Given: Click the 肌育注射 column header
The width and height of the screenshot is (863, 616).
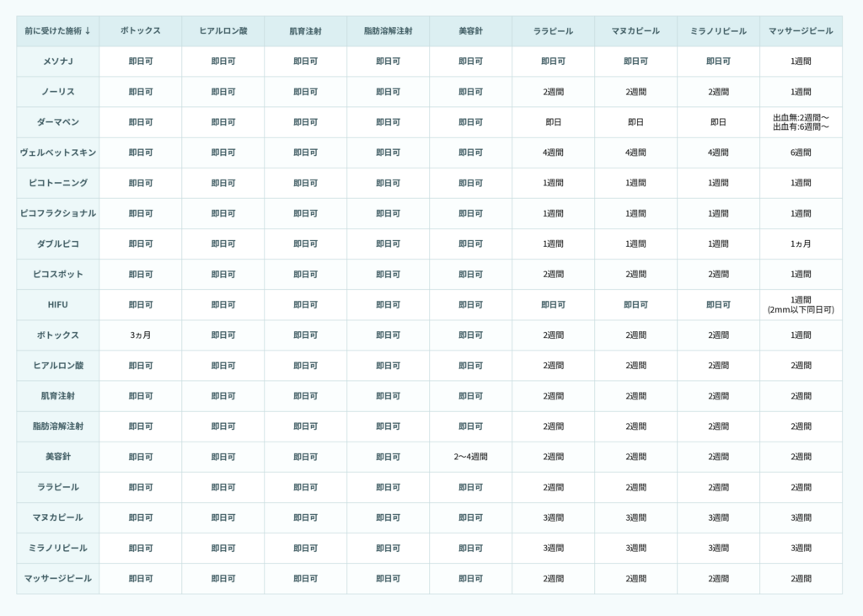Looking at the screenshot, I should coord(305,31).
